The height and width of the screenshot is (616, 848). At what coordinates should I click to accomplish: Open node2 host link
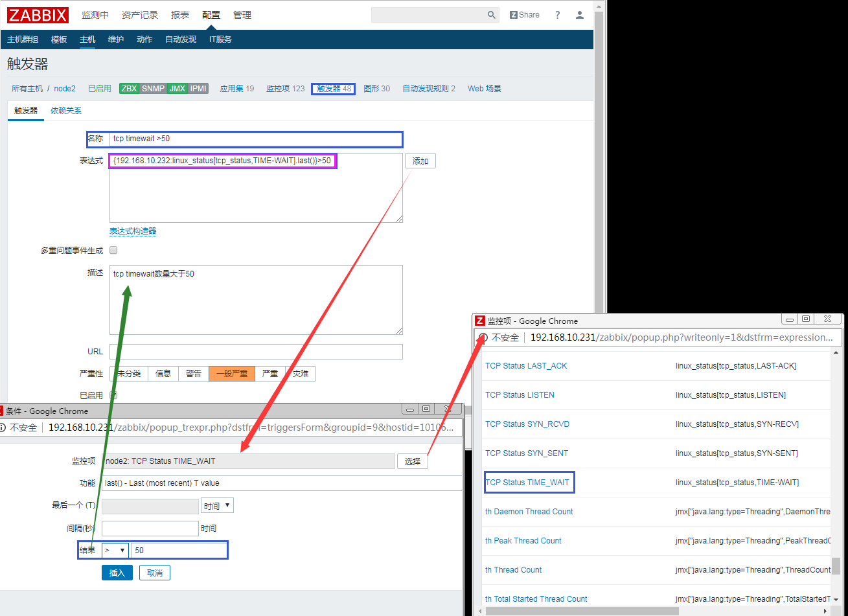click(65, 89)
